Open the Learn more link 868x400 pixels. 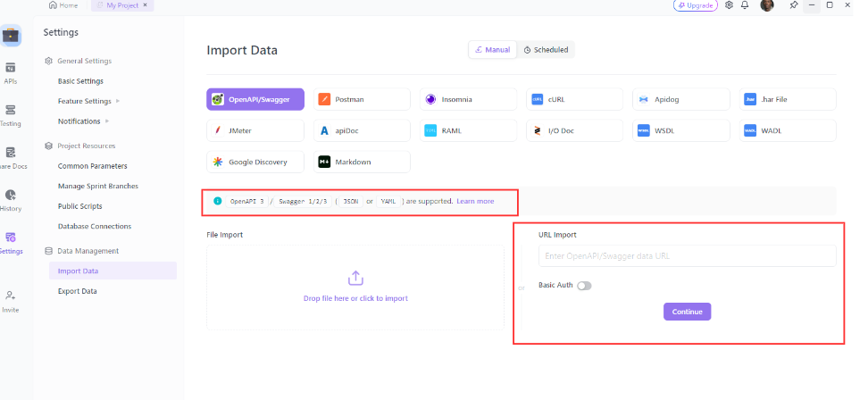point(475,202)
